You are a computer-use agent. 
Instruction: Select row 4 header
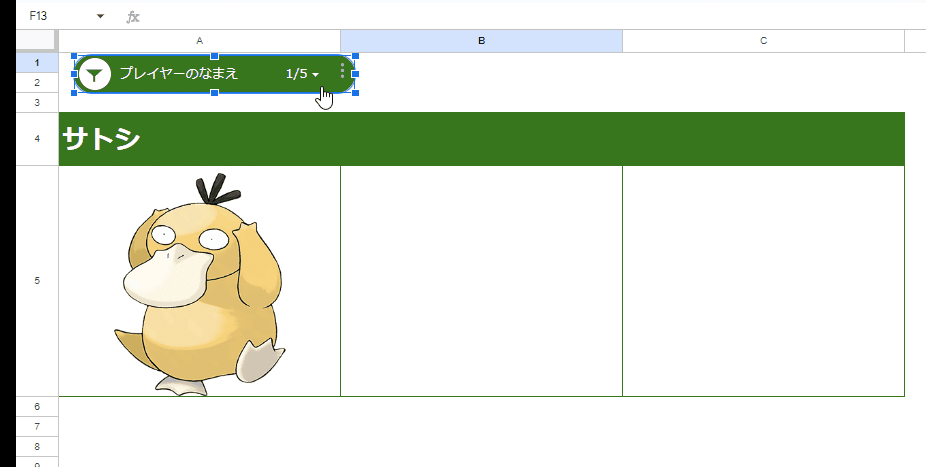(37, 139)
